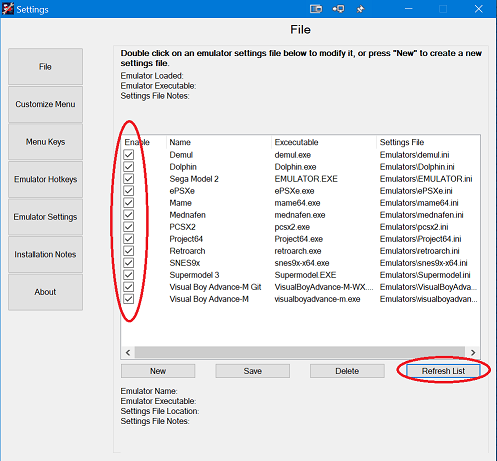Click Emulators\demul.ini settings file cell

414,155
